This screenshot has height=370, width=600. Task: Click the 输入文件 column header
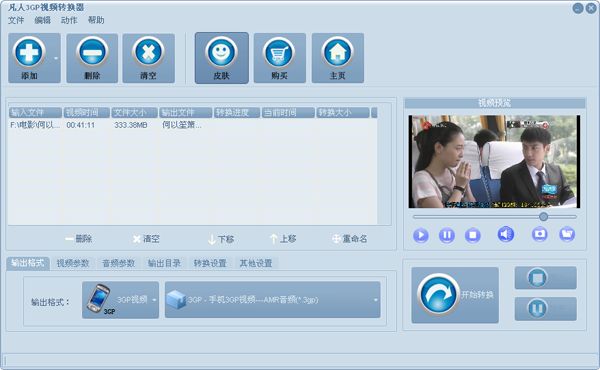click(35, 112)
